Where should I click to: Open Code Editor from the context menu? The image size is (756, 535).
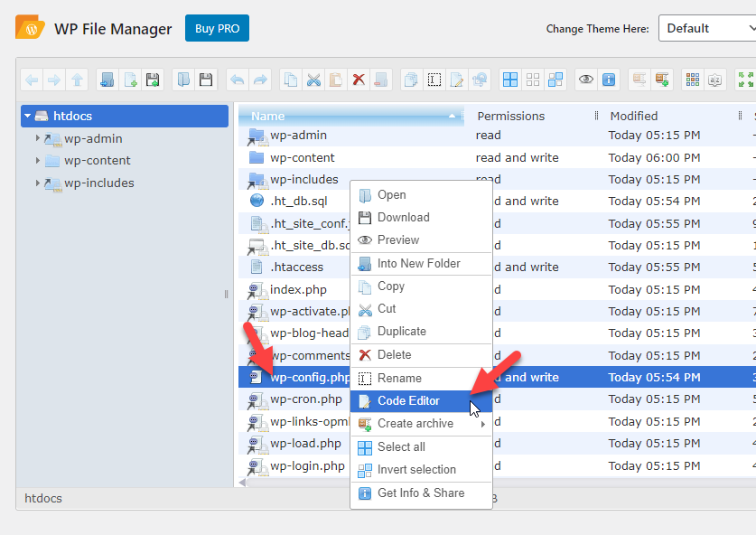pos(422,401)
